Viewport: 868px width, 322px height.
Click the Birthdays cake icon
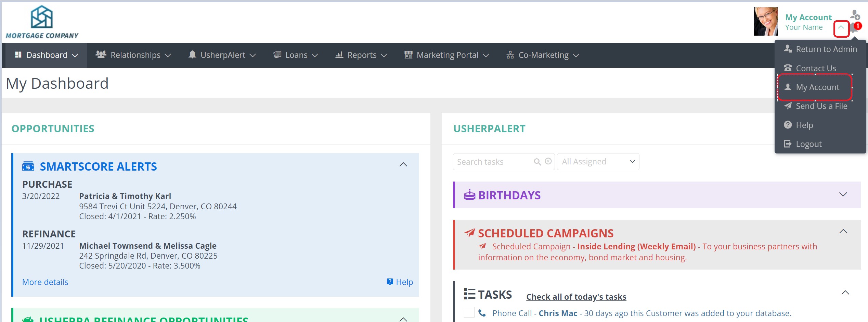click(469, 195)
